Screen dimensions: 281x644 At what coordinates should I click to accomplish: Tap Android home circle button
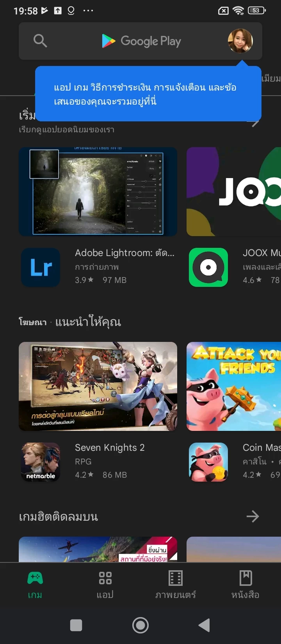(140, 625)
